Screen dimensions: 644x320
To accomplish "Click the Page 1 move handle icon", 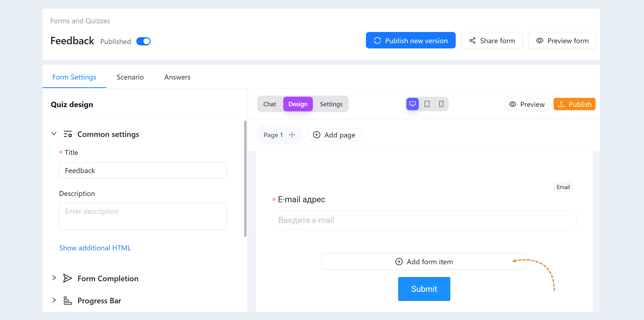I will click(x=292, y=135).
